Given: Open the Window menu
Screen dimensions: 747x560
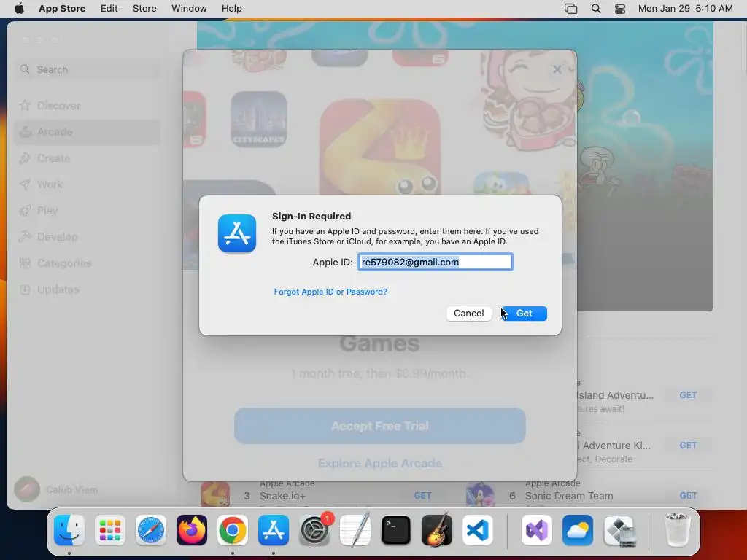Looking at the screenshot, I should (189, 9).
